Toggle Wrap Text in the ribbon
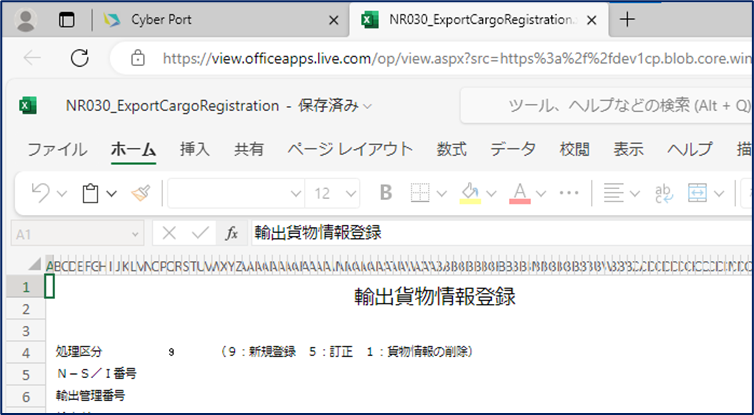This screenshot has width=754, height=415. tap(664, 192)
